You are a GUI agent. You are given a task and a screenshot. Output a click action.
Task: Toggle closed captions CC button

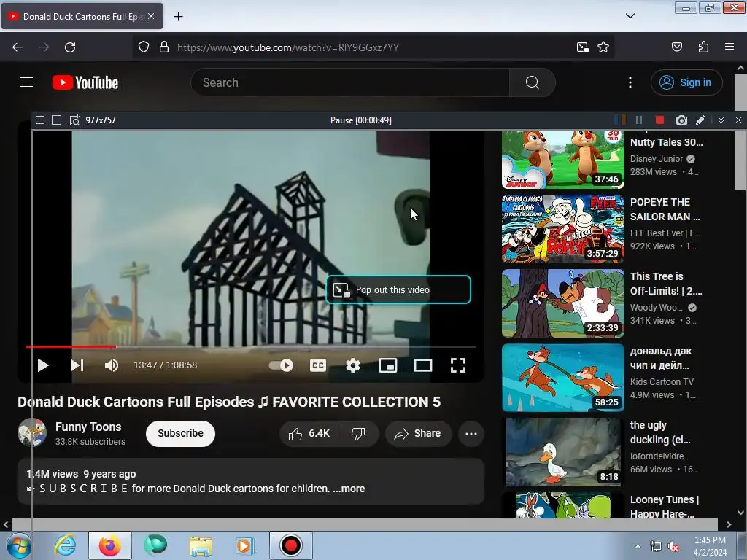(318, 365)
